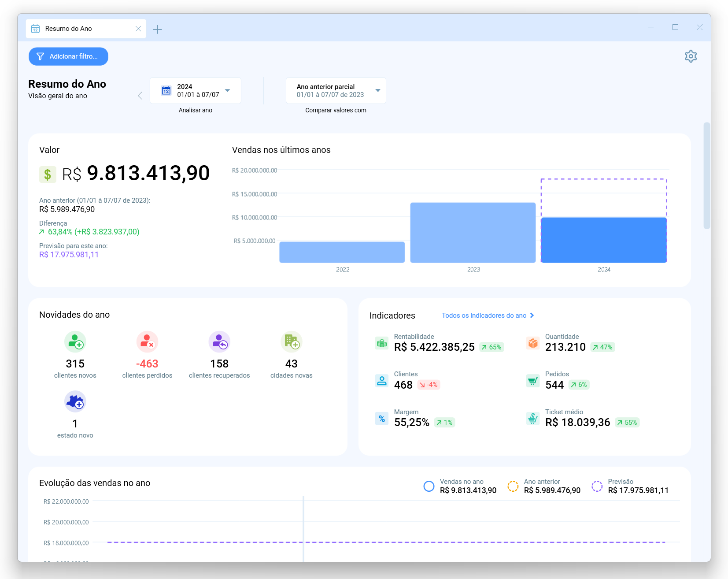Click the forecast value R$ 17.975.981,11 in Valor card

click(x=69, y=255)
